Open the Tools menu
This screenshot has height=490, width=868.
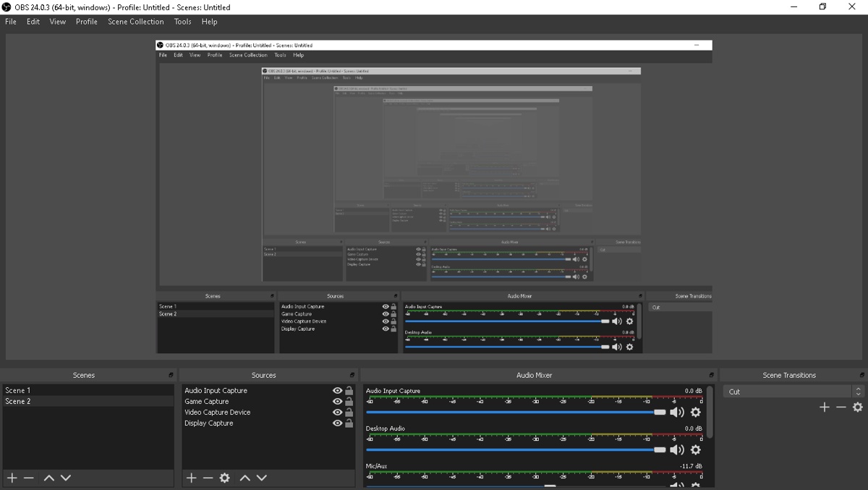pos(183,22)
